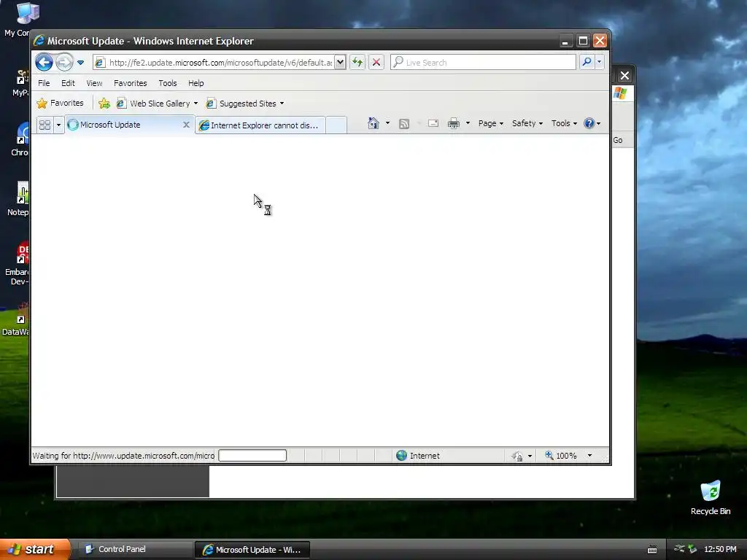Open the Favorites menu in menu bar
Screen dimensions: 747x560
(x=130, y=83)
